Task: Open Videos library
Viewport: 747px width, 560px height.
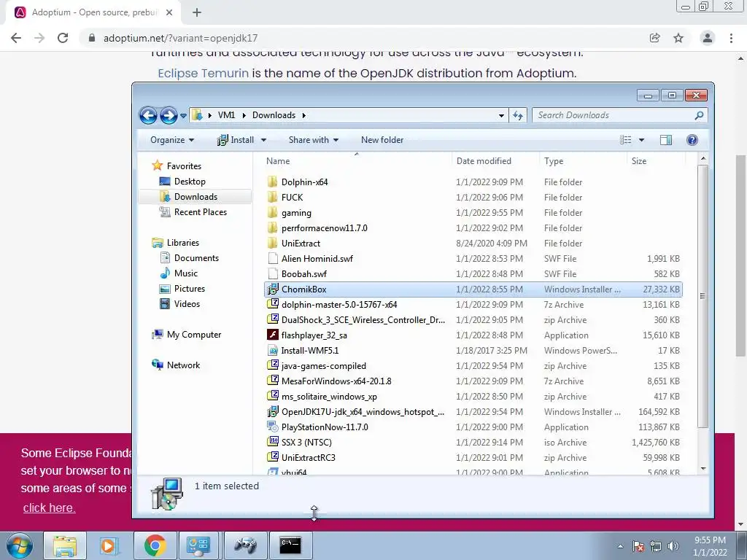Action: pyautogui.click(x=187, y=304)
